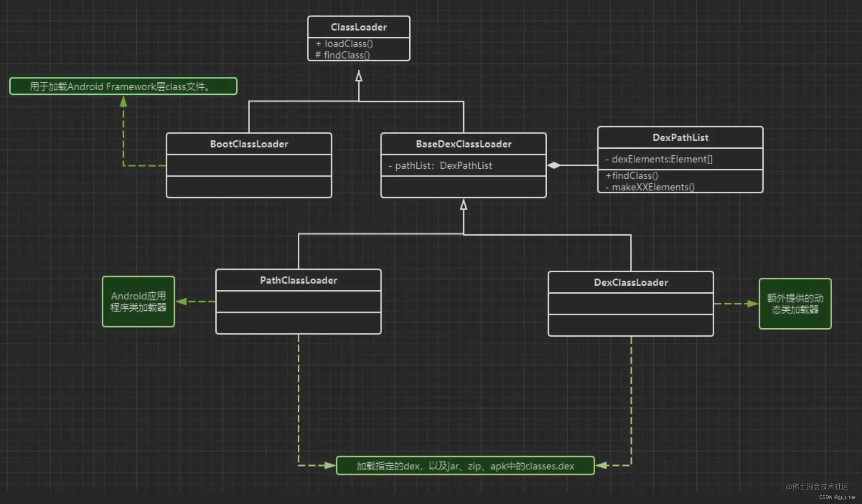
Task: Click the green arrowhead pointing to the Framework note
Action: (123, 102)
